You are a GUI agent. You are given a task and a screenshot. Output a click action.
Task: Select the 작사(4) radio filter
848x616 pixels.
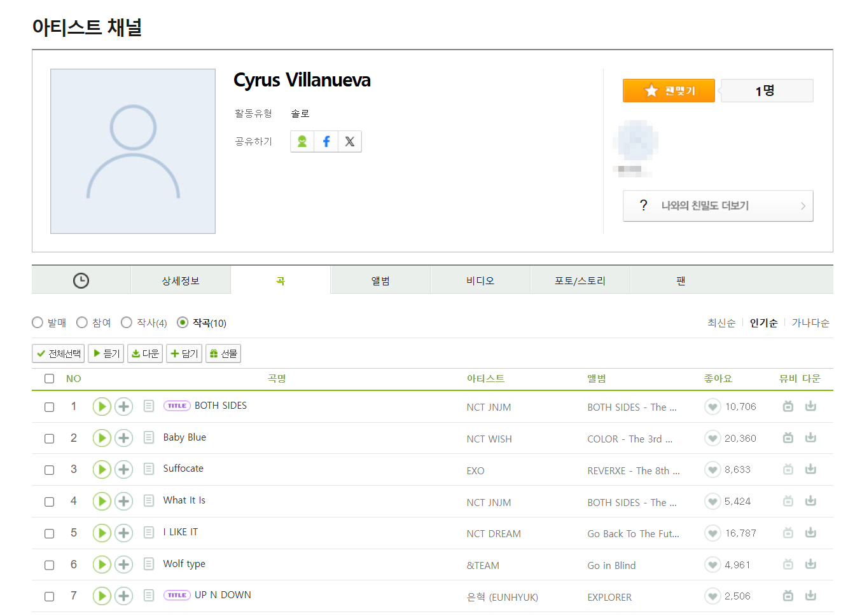[127, 323]
